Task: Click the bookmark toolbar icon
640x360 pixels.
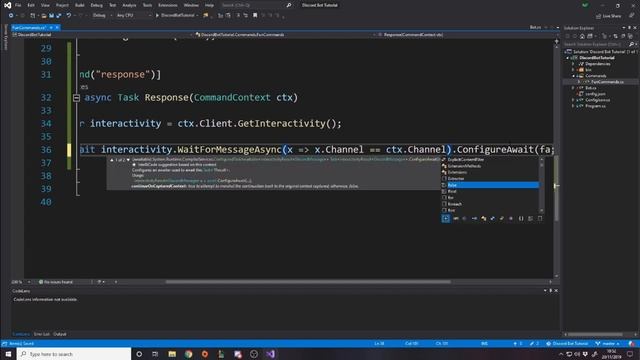Action: click(x=255, y=16)
